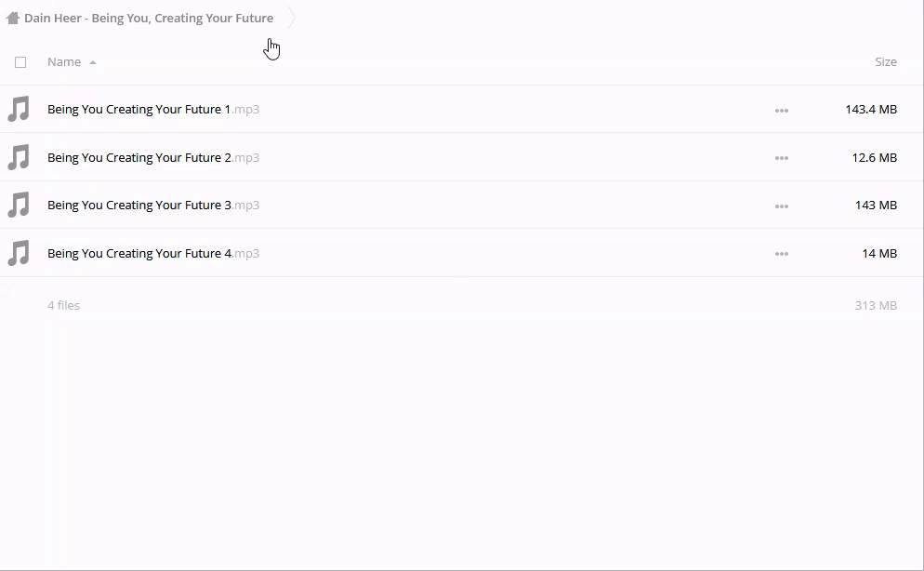Click music note icon for Future 4
Image resolution: width=924 pixels, height=571 pixels.
tap(19, 253)
